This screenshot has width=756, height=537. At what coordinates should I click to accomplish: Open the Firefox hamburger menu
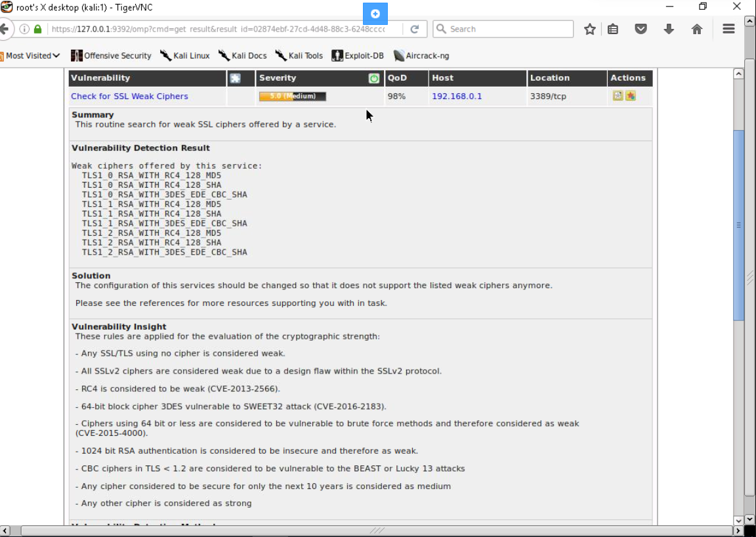click(728, 29)
